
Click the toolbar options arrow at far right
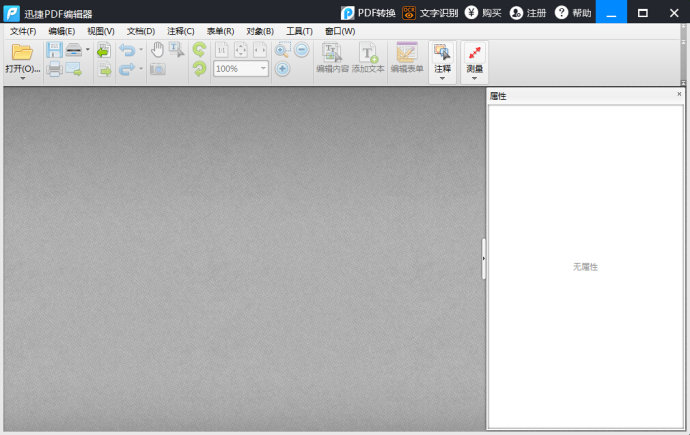[x=683, y=83]
